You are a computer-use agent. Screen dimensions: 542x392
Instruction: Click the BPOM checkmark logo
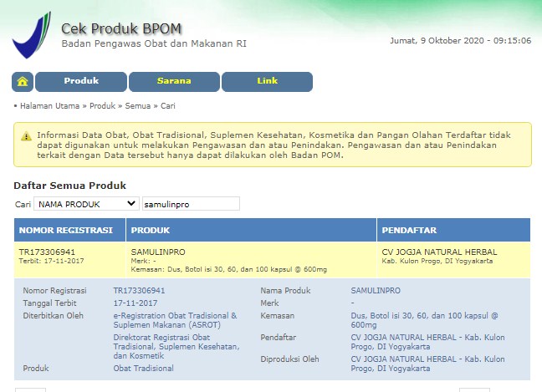point(32,35)
